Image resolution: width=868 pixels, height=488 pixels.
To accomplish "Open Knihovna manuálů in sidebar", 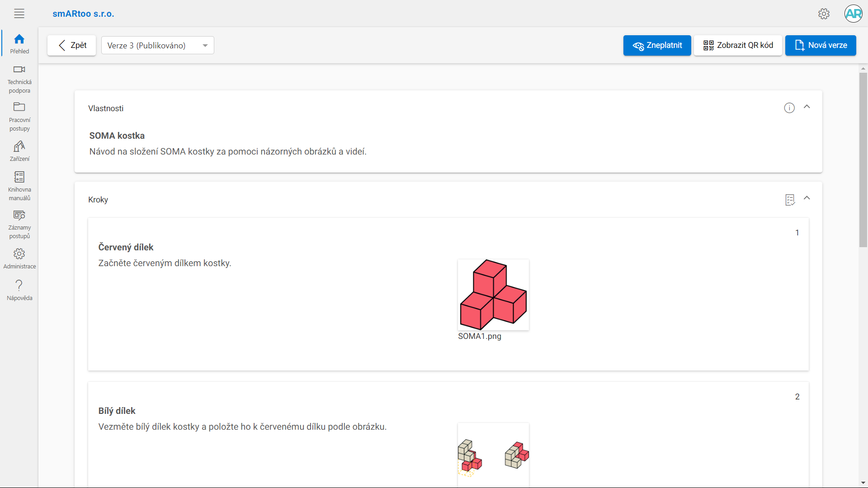I will pos(19,186).
